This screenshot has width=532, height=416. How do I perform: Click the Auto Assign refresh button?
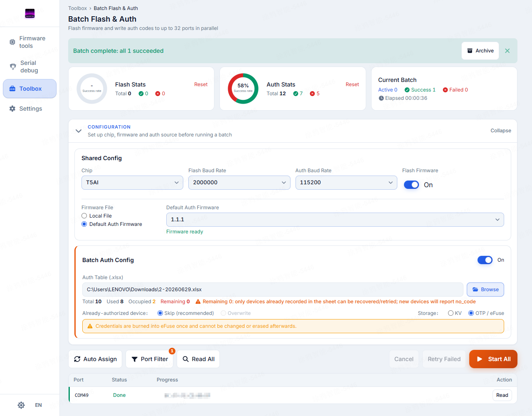point(95,359)
